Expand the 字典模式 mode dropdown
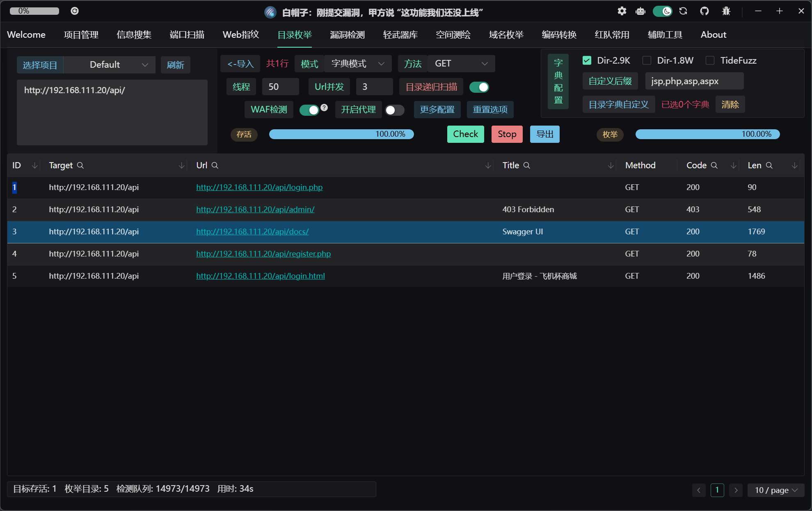Image resolution: width=812 pixels, height=511 pixels. 357,64
